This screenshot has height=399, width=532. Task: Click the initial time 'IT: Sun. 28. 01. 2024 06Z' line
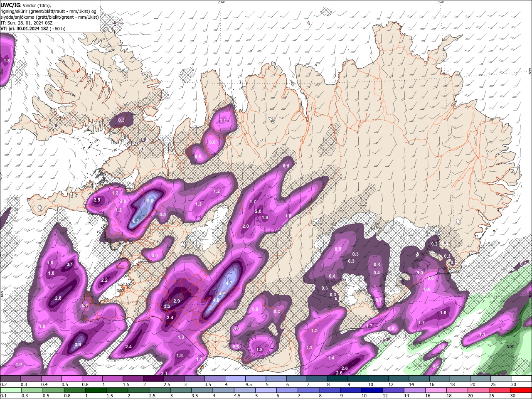coord(26,23)
